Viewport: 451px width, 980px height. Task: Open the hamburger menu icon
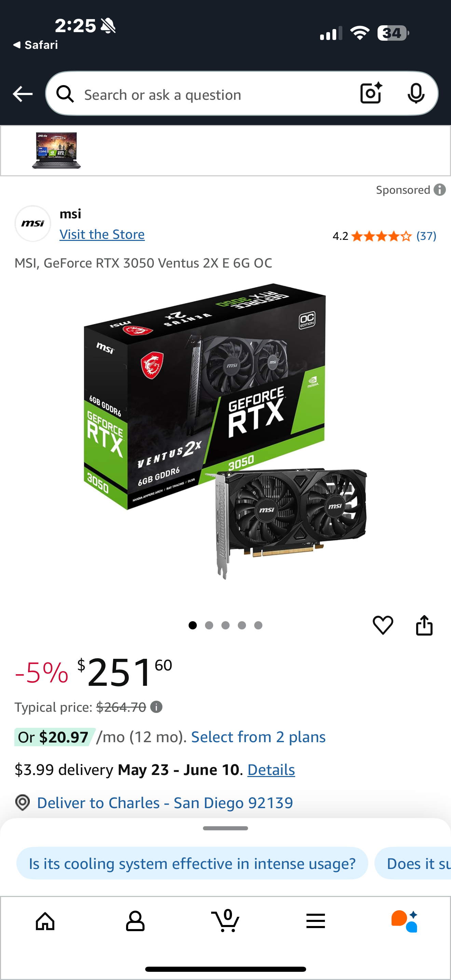[316, 921]
